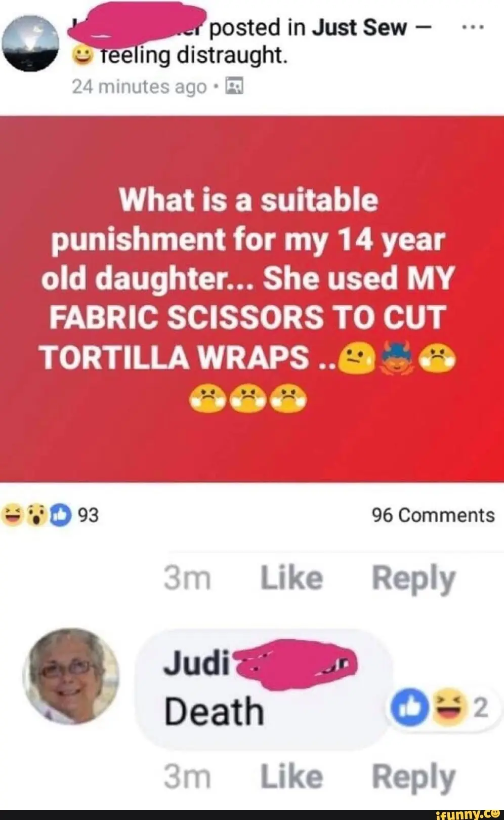Open Judi's profile picture
Viewport: 504px width, 820px height.
coord(71,676)
